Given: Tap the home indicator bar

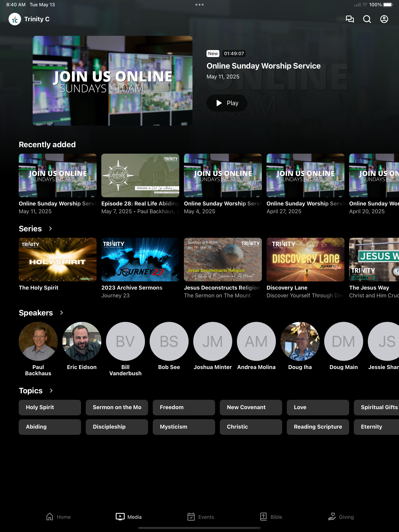Looking at the screenshot, I should coord(199,528).
